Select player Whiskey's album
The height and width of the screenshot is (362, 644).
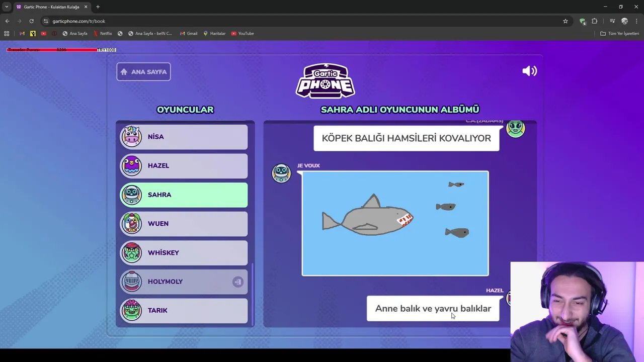184,252
